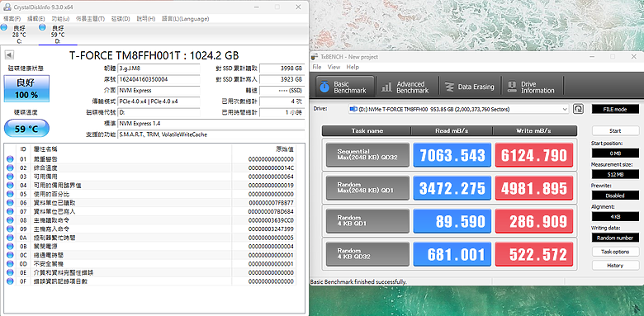The width and height of the screenshot is (644, 316).
Task: Click the Prewrite Disabled field
Action: click(x=615, y=196)
